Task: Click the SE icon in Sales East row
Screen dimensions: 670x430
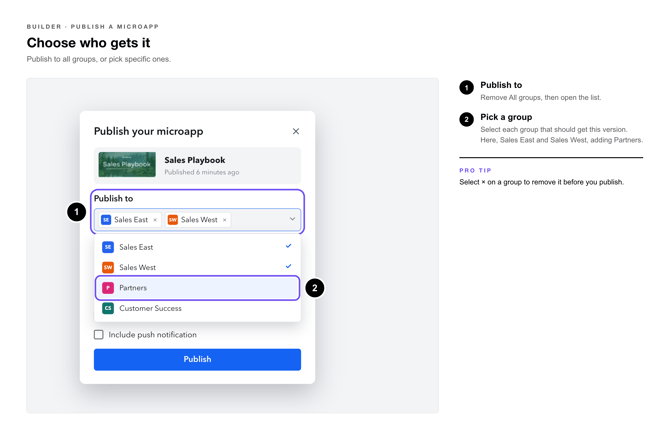Action: tap(108, 247)
